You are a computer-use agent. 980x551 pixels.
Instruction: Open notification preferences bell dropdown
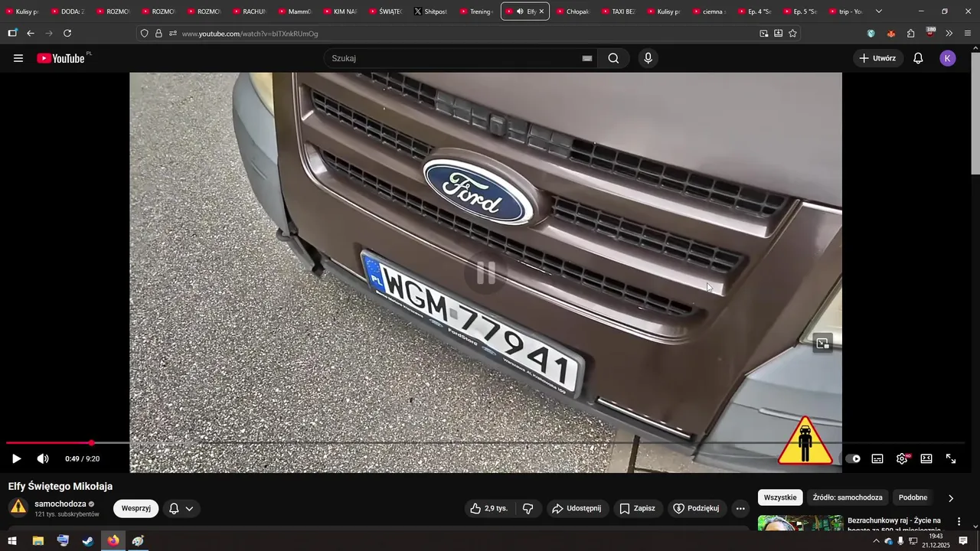[x=181, y=508]
